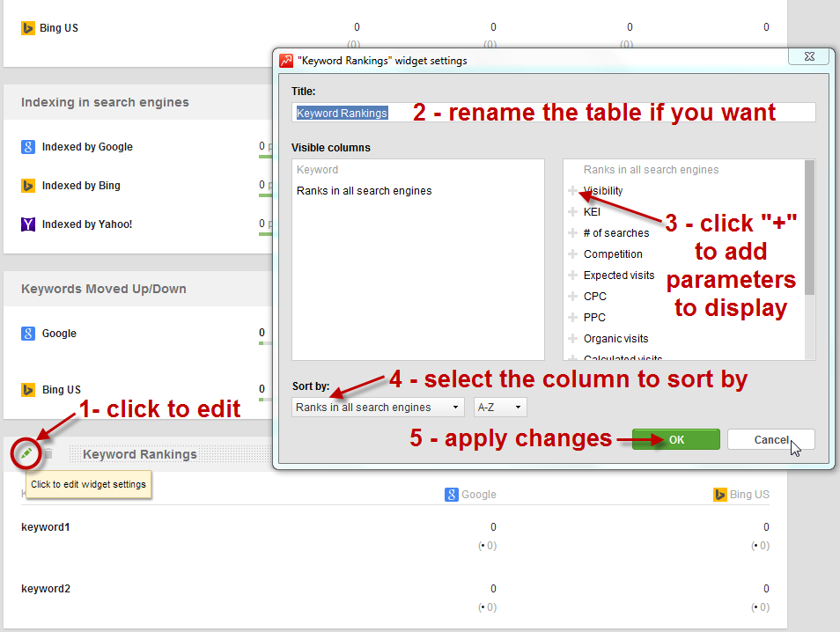Viewport: 840px width, 632px height.
Task: Click Bing icon in top Bing US row
Action: [x=28, y=28]
